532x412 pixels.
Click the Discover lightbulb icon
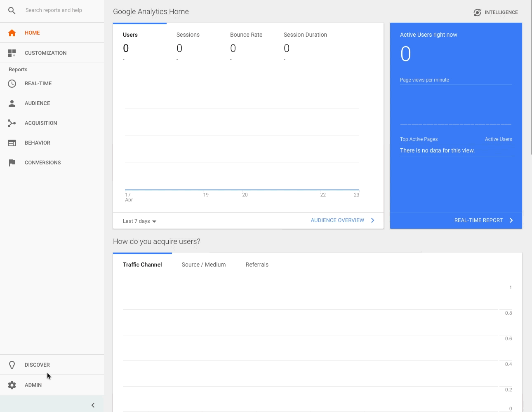12,365
